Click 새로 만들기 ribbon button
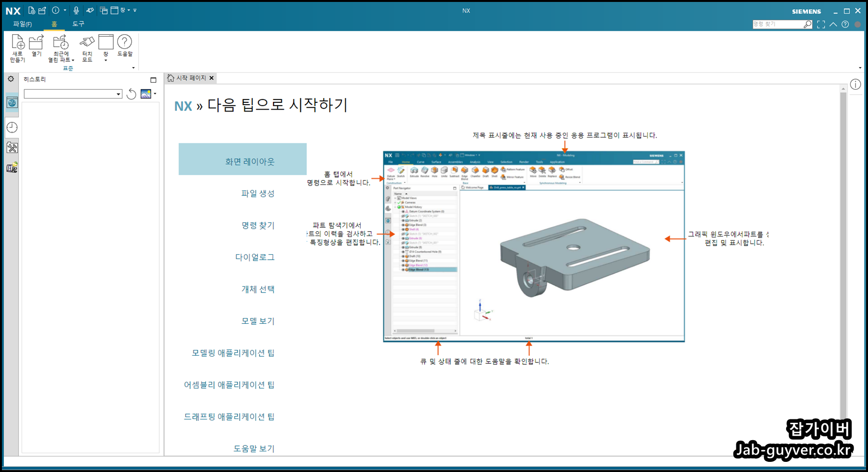This screenshot has height=472, width=868. coord(18,48)
